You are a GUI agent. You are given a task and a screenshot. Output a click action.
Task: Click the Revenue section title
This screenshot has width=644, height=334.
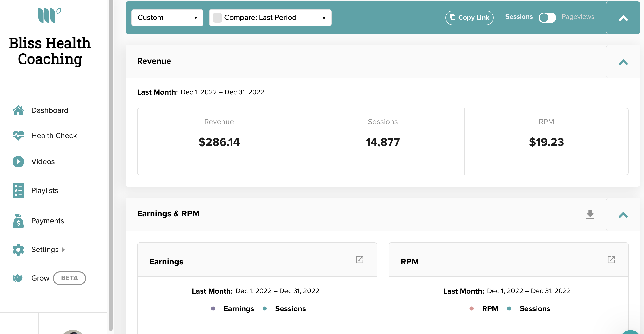(154, 61)
